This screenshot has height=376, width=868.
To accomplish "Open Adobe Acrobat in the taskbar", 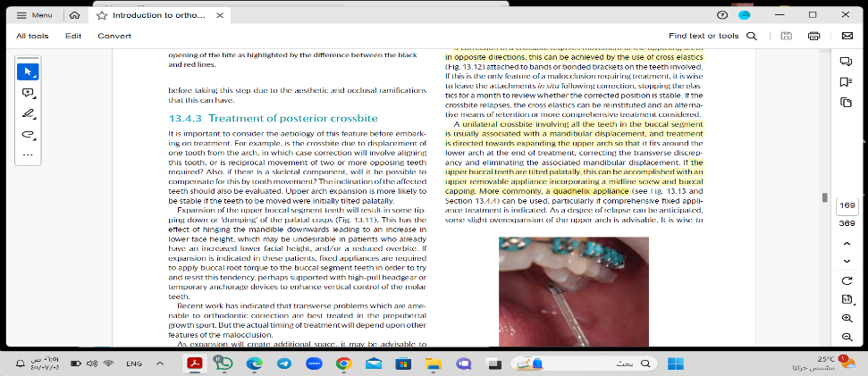I will (194, 363).
